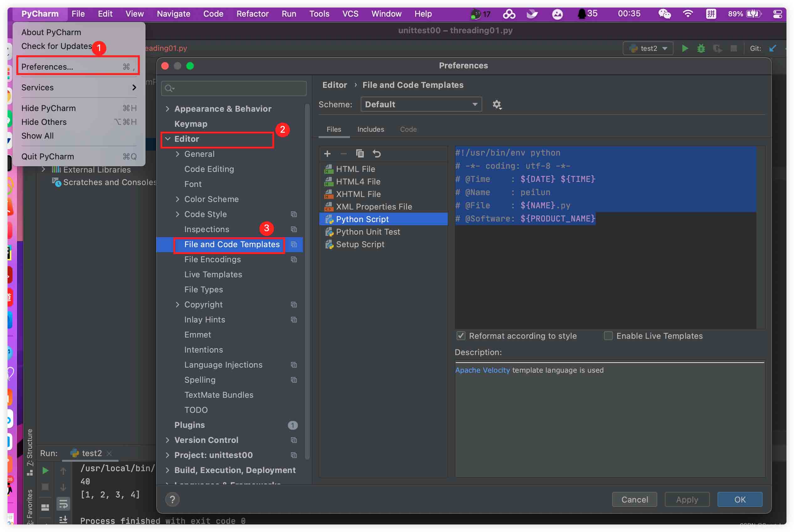794x532 pixels.
Task: Switch to the Includes tab
Action: 370,129
